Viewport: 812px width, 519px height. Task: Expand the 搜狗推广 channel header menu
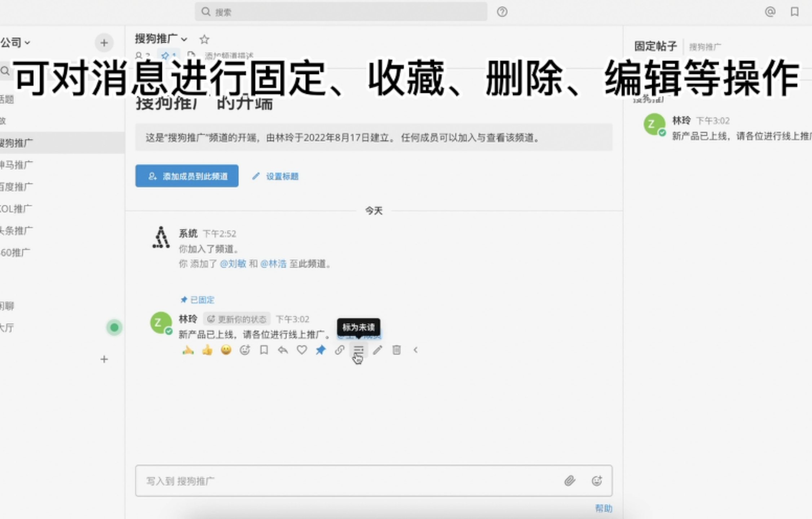(161, 39)
